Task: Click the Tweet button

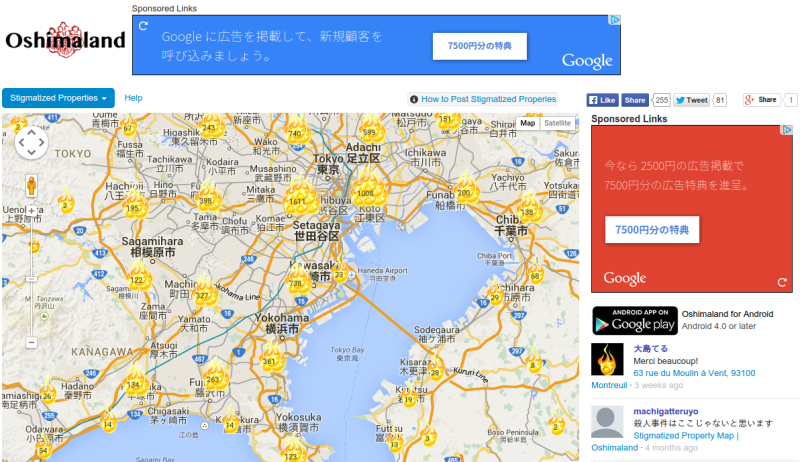Action: (692, 100)
